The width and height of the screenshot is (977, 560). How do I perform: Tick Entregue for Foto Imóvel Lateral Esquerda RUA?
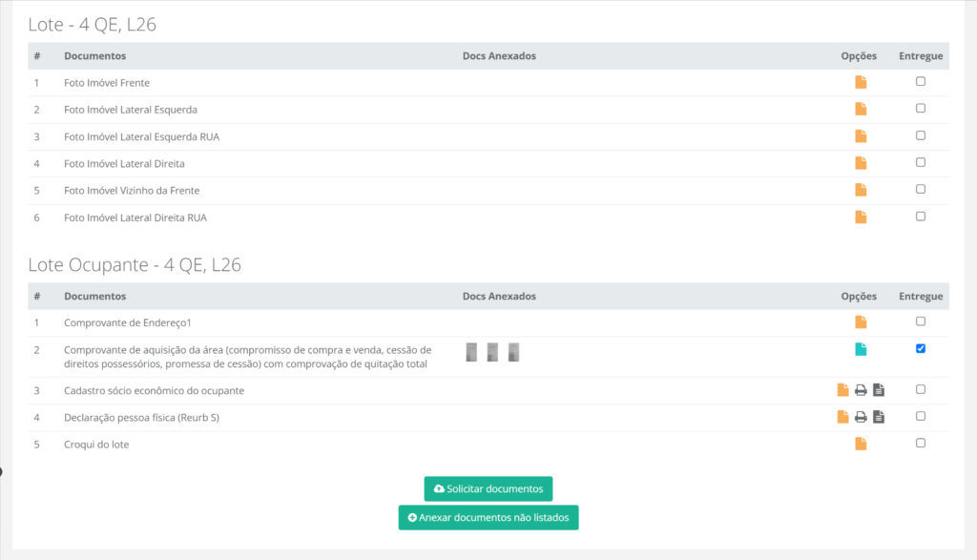coord(921,135)
